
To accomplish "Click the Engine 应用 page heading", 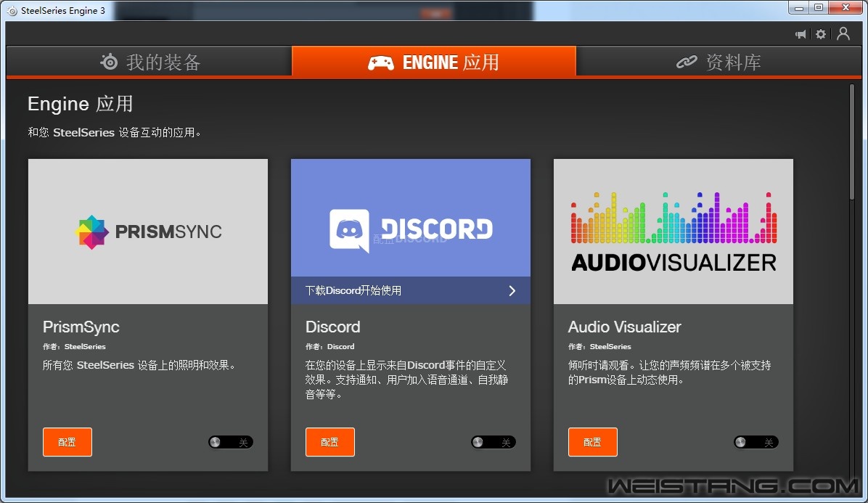I will tap(81, 104).
